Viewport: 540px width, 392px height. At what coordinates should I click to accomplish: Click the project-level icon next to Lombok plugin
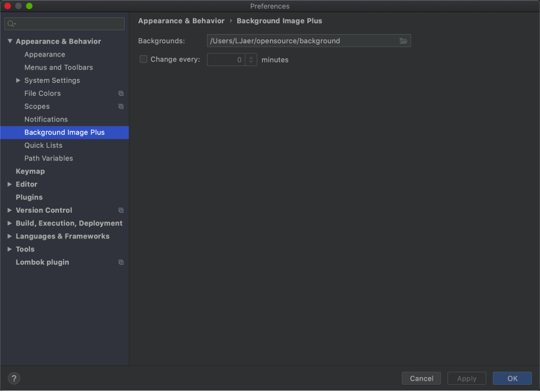121,263
